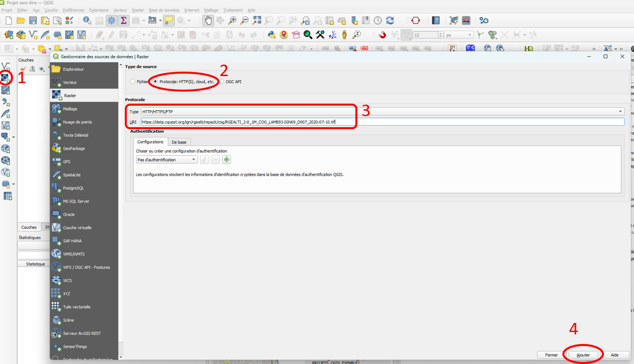Open the Python console icon
The image size is (634, 364).
[x=272, y=35]
